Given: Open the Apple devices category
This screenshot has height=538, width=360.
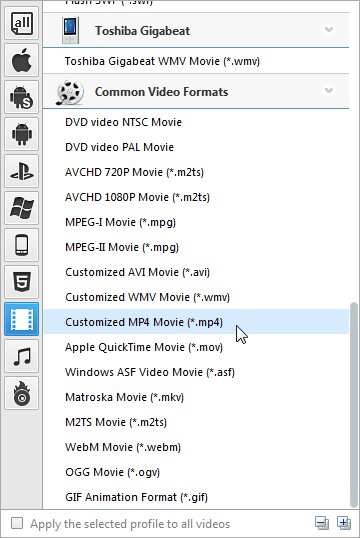Looking at the screenshot, I should tap(22, 61).
